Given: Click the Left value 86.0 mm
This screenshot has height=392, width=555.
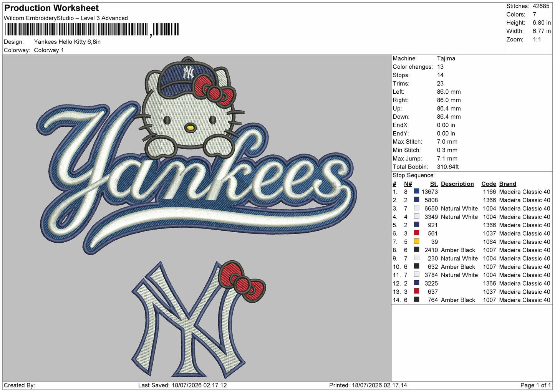Looking at the screenshot, I should click(449, 92).
